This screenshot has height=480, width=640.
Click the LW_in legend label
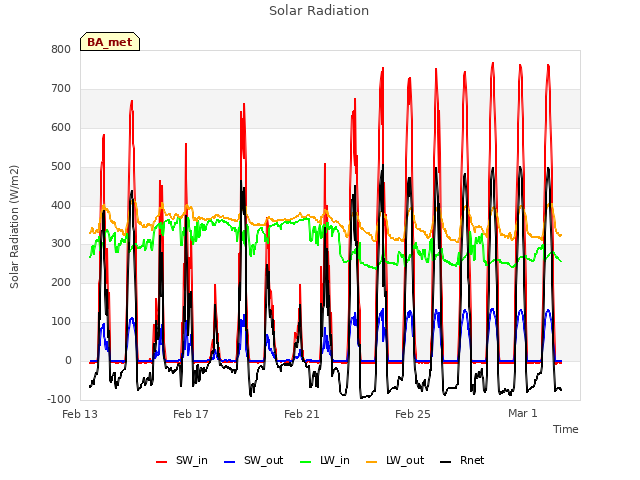click(335, 461)
